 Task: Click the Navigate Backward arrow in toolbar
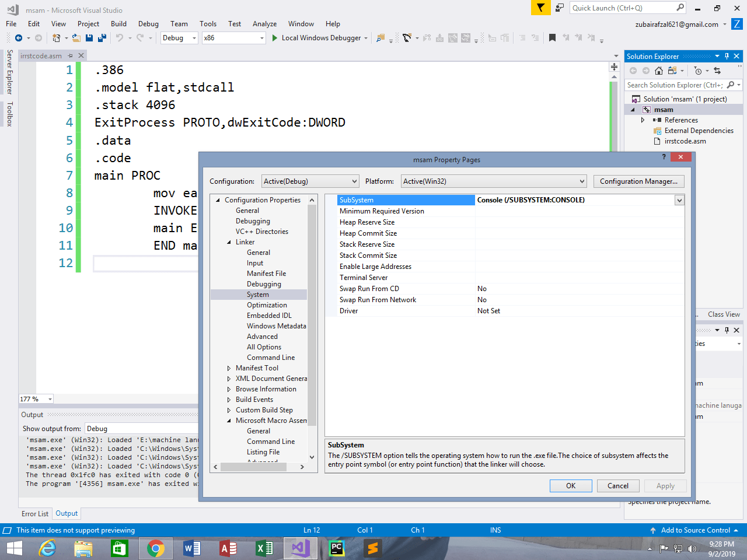[19, 38]
